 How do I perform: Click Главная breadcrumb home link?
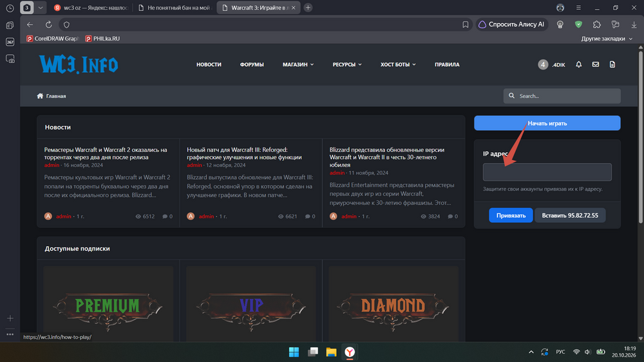pos(52,96)
